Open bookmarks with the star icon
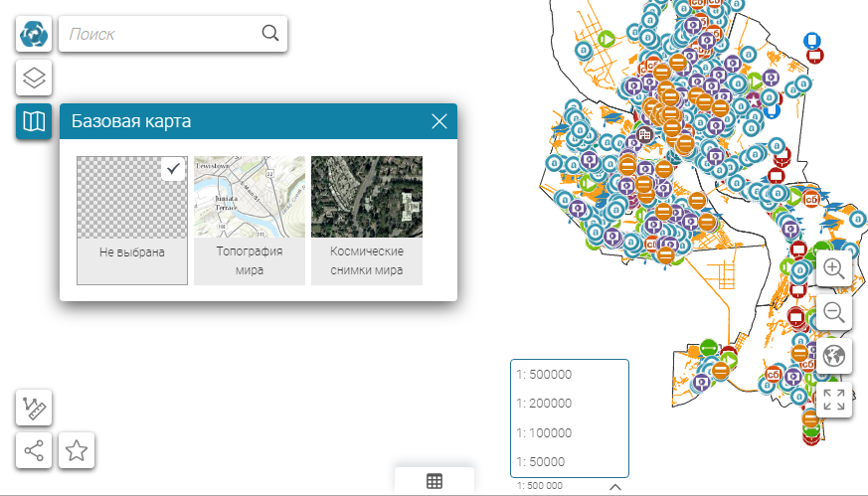This screenshot has width=868, height=496. [77, 450]
